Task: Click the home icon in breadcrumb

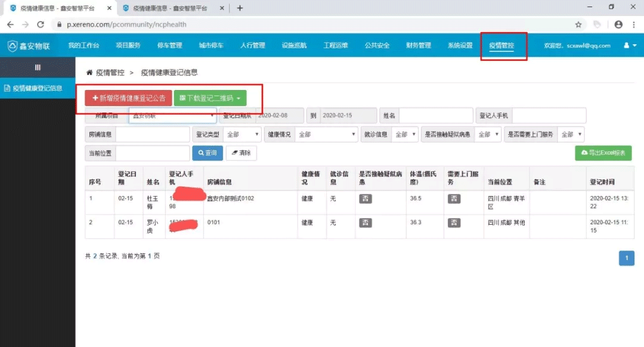Action: pos(89,73)
